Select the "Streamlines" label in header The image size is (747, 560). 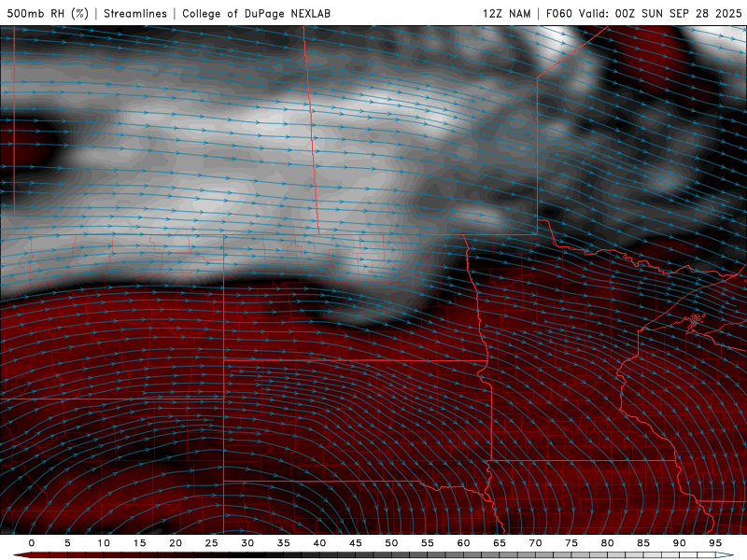tap(135, 13)
